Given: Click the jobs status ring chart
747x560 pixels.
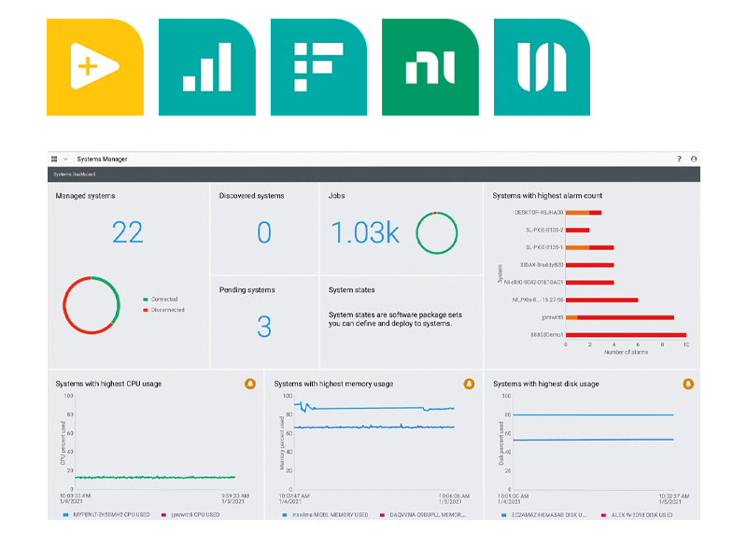Looking at the screenshot, I should point(437,232).
